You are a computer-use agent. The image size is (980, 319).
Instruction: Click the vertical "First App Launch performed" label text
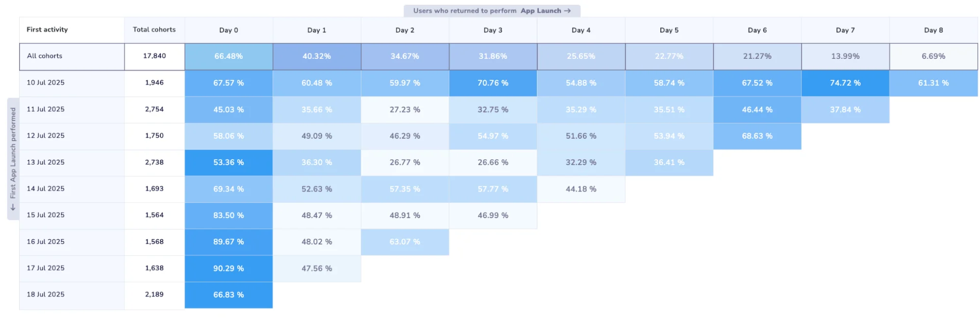click(13, 152)
